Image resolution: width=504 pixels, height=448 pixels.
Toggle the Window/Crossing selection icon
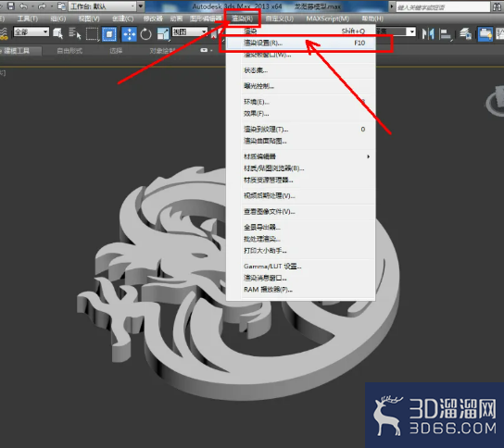109,34
